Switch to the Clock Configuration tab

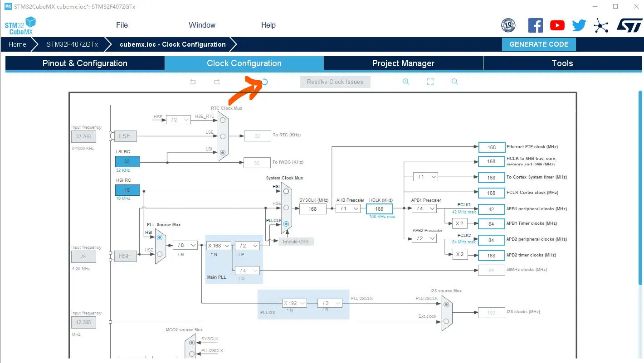point(244,63)
